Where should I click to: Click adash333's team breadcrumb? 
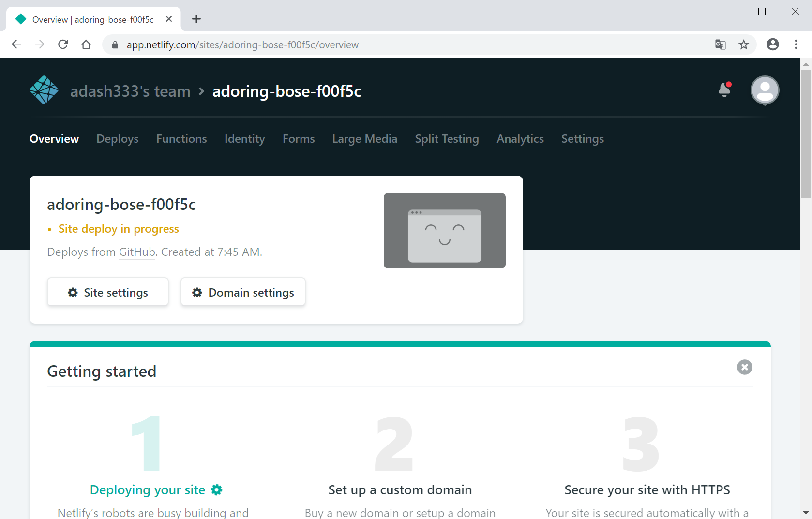point(130,91)
